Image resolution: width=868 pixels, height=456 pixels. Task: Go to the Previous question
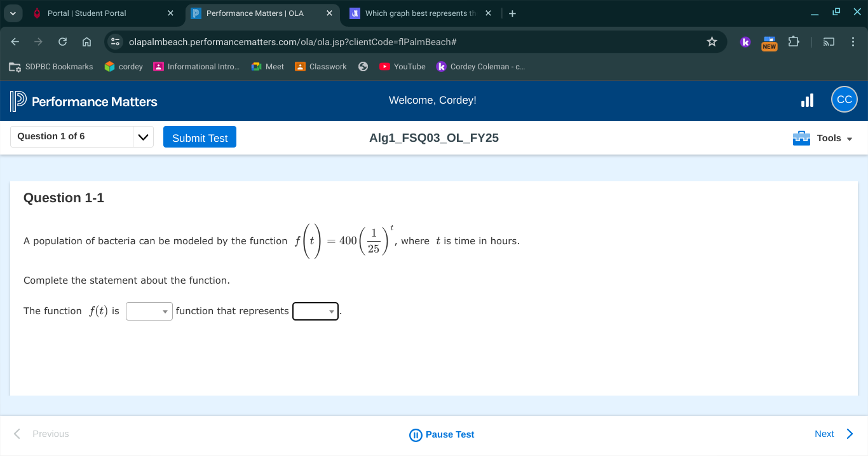tap(41, 434)
